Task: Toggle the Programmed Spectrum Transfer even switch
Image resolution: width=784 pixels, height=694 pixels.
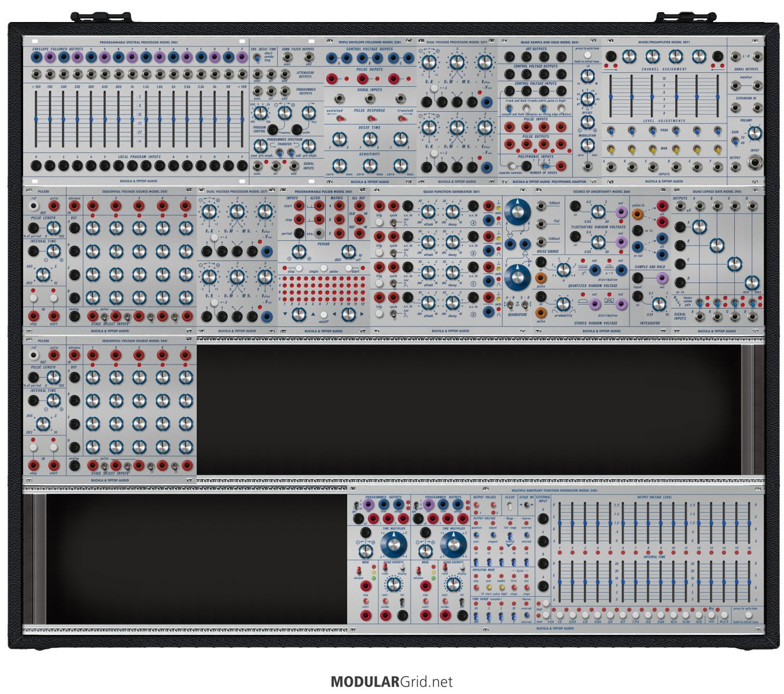Action: point(279,152)
